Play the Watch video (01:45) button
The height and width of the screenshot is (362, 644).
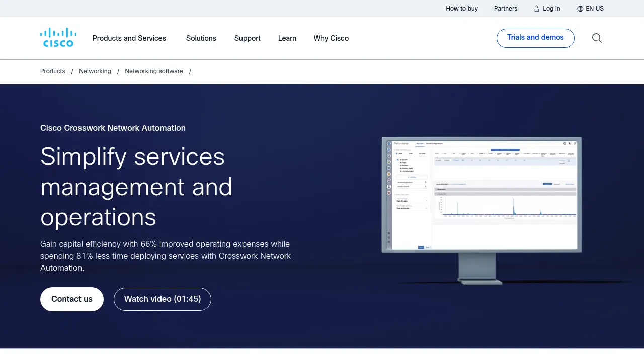click(x=163, y=299)
